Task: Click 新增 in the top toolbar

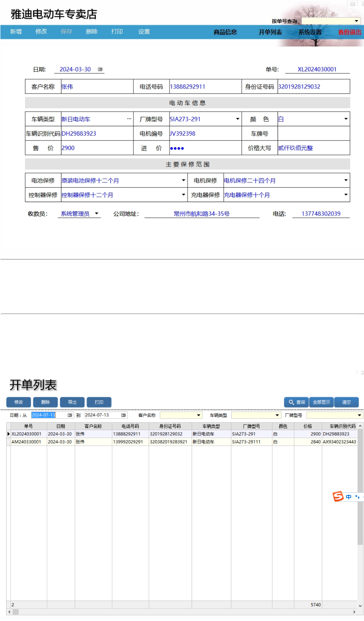Action: tap(16, 32)
